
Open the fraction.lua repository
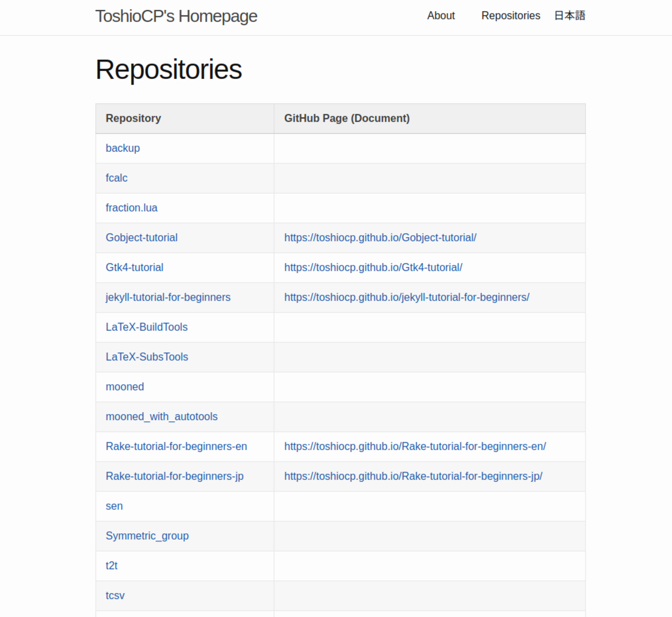(131, 208)
